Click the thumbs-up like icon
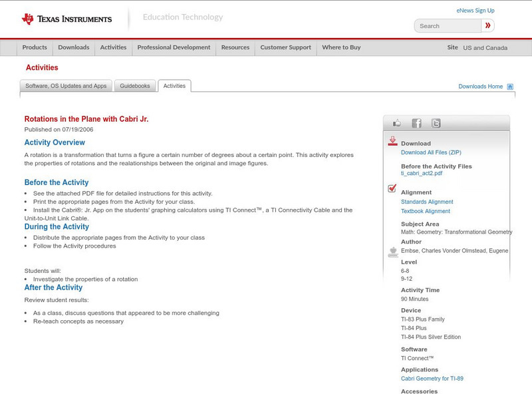This screenshot has width=532, height=394. point(397,123)
